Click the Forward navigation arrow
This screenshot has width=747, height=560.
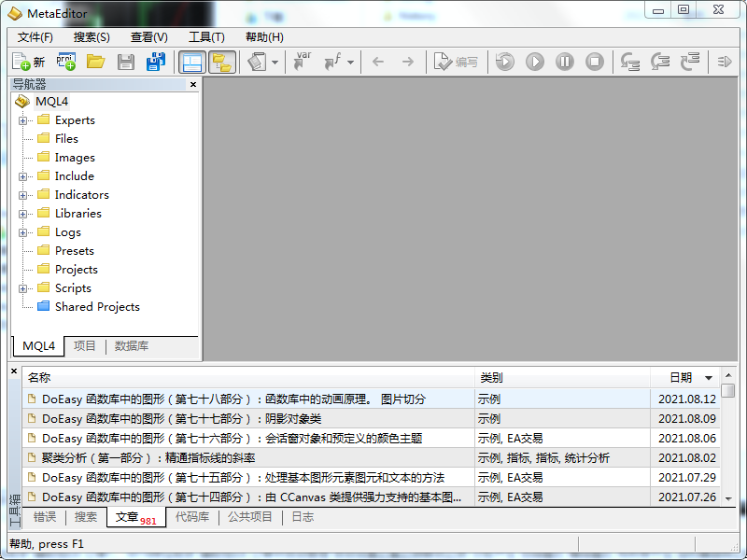(x=408, y=62)
